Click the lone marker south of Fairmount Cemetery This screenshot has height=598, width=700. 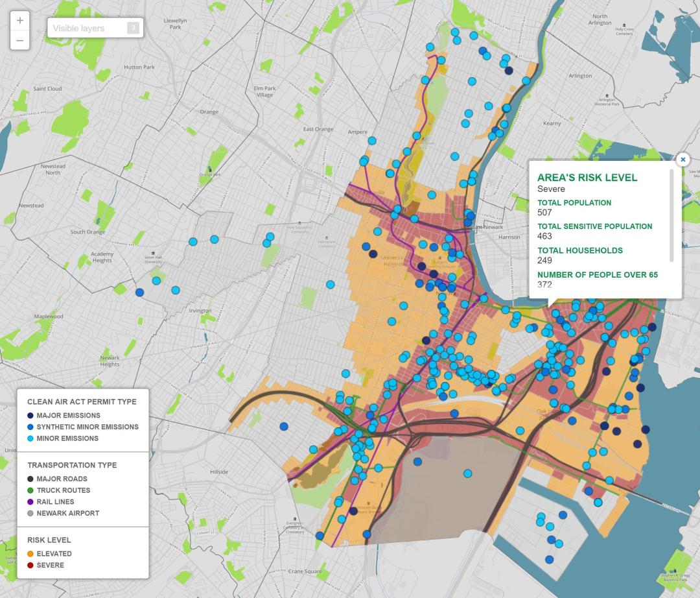click(x=331, y=284)
